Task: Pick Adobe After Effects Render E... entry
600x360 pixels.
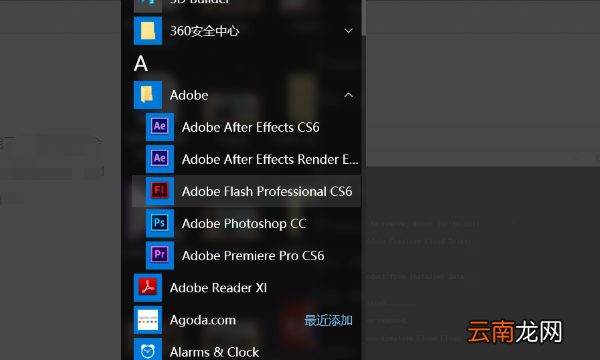Action: coord(270,160)
